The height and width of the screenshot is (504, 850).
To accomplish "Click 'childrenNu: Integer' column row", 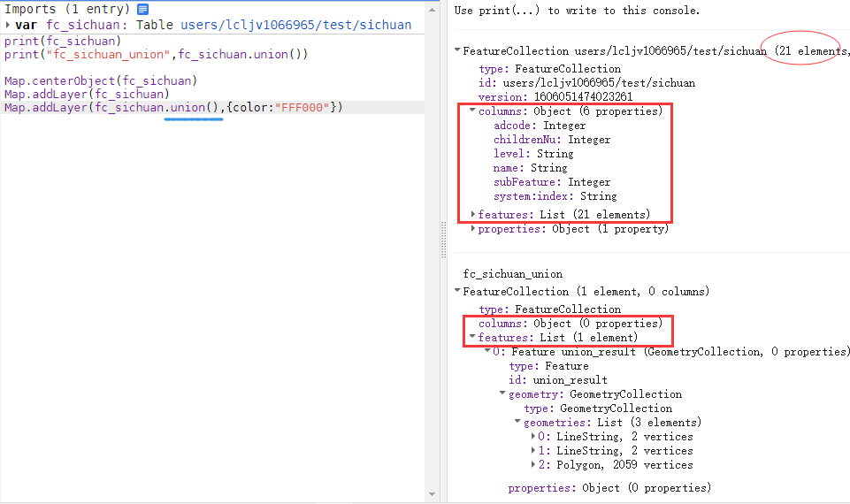I will [552, 140].
